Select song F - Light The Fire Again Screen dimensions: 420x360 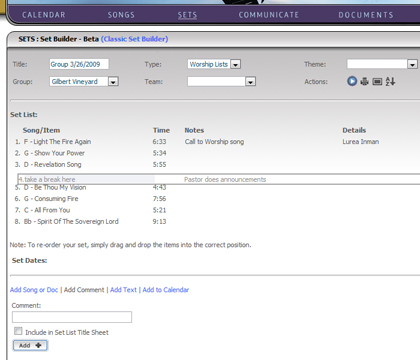[57, 142]
